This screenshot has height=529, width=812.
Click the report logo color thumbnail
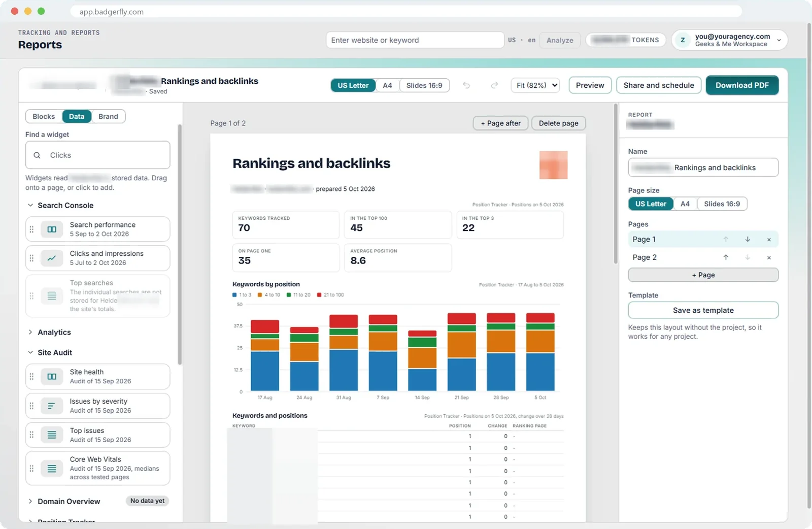[553, 165]
